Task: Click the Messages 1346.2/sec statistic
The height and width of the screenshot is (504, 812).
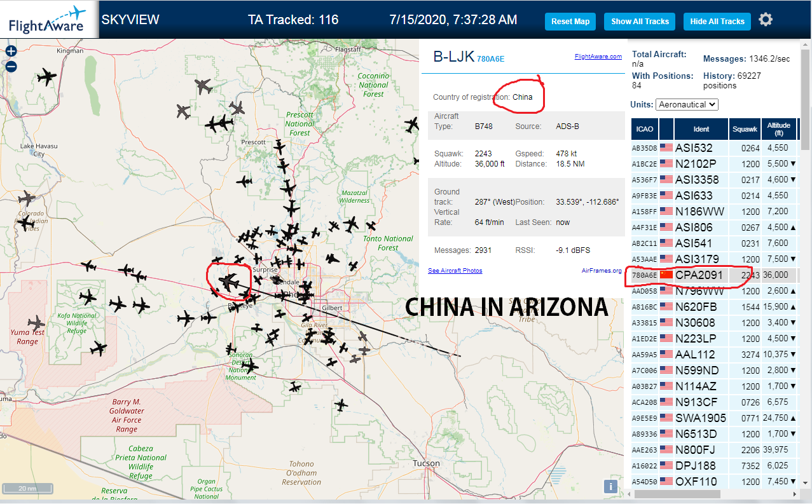Action: (747, 58)
